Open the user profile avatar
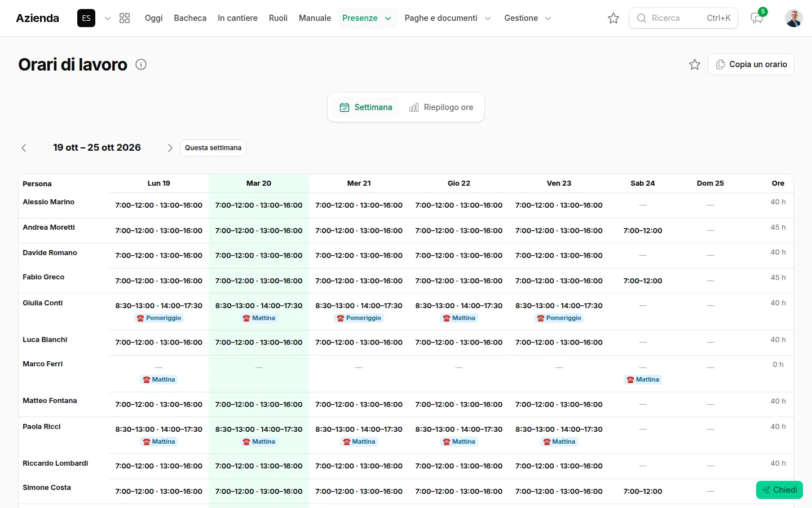Screen dimensions: 812x508 (794, 18)
